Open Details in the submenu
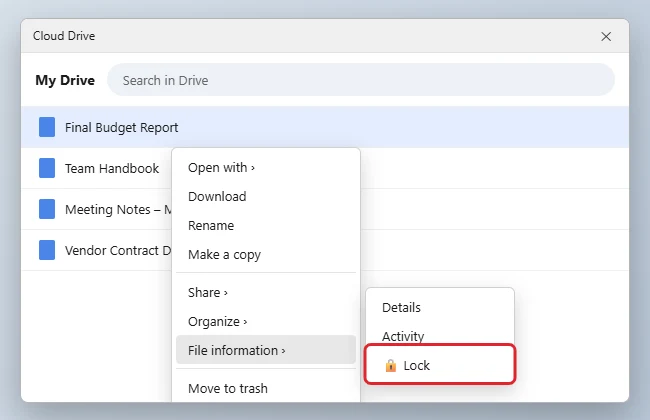 click(x=440, y=308)
